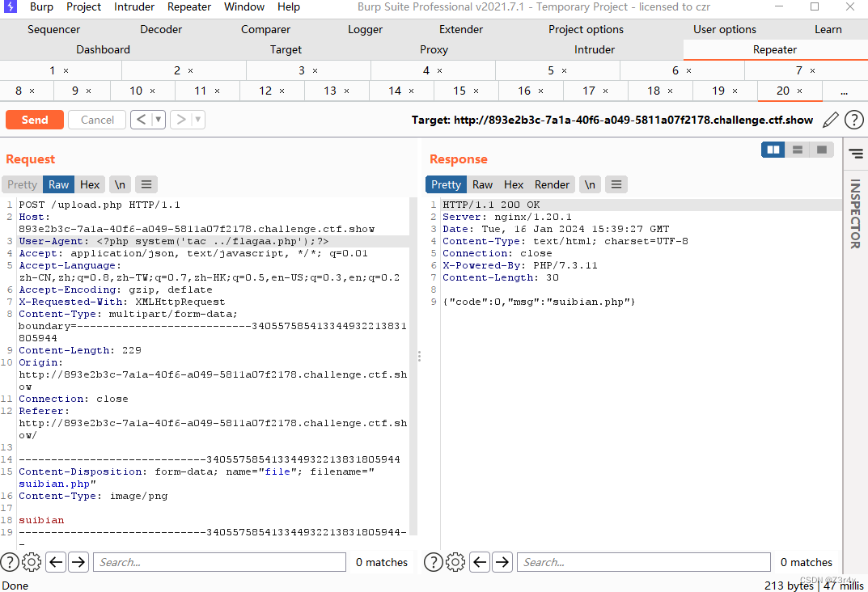Go back to previous request in history

[142, 120]
